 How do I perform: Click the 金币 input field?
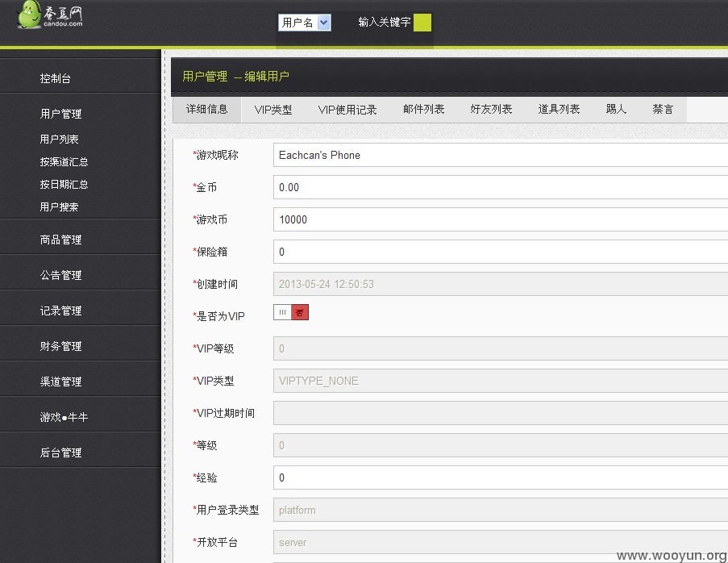(x=501, y=187)
